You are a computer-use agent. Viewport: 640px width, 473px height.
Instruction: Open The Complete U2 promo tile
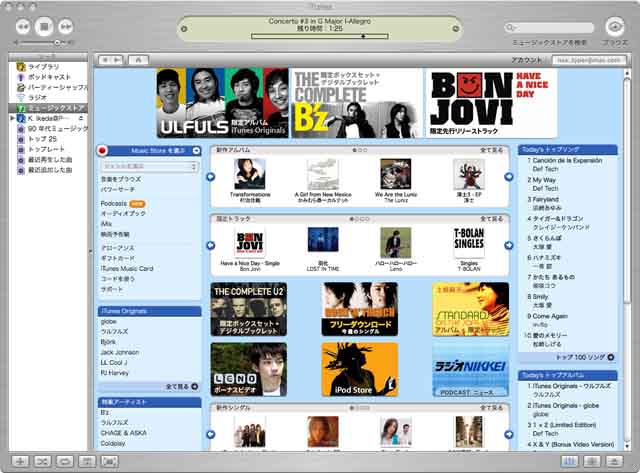[x=249, y=309]
